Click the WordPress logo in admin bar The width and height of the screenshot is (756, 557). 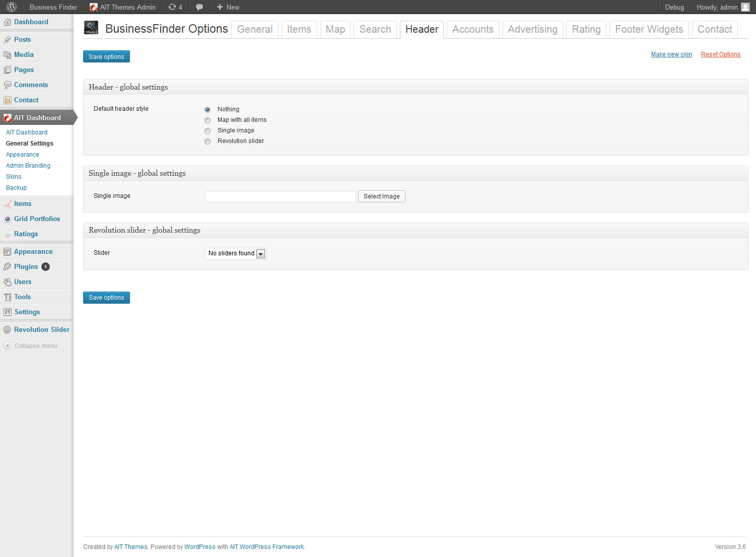(x=12, y=7)
